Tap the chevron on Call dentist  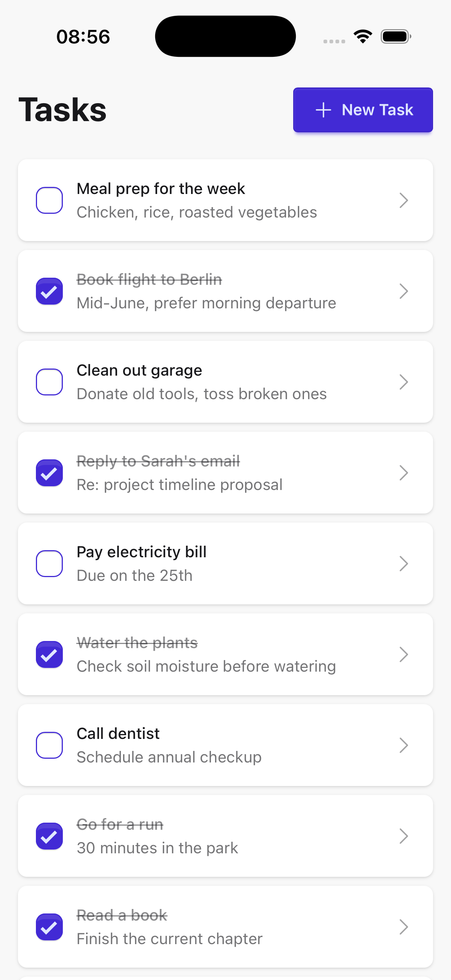(x=404, y=745)
